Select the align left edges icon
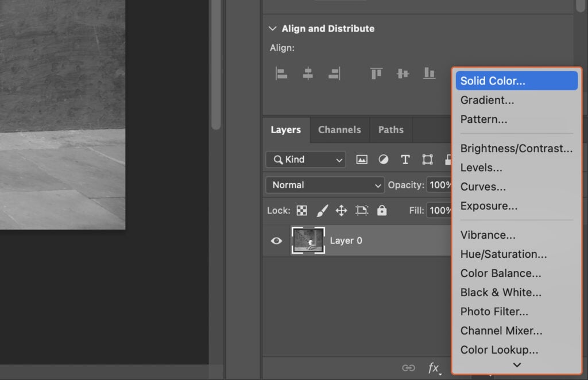This screenshot has width=588, height=380. click(x=281, y=73)
